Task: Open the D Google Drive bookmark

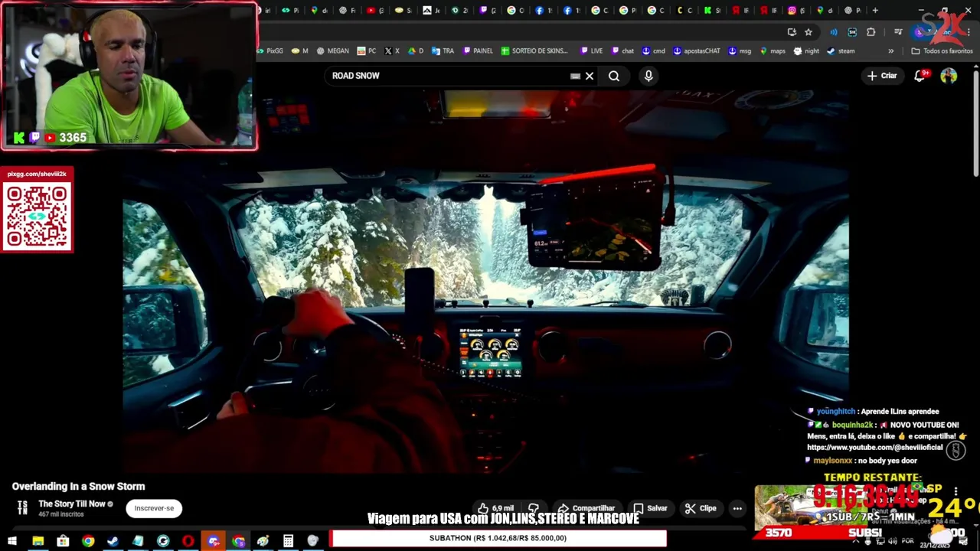Action: (x=416, y=51)
